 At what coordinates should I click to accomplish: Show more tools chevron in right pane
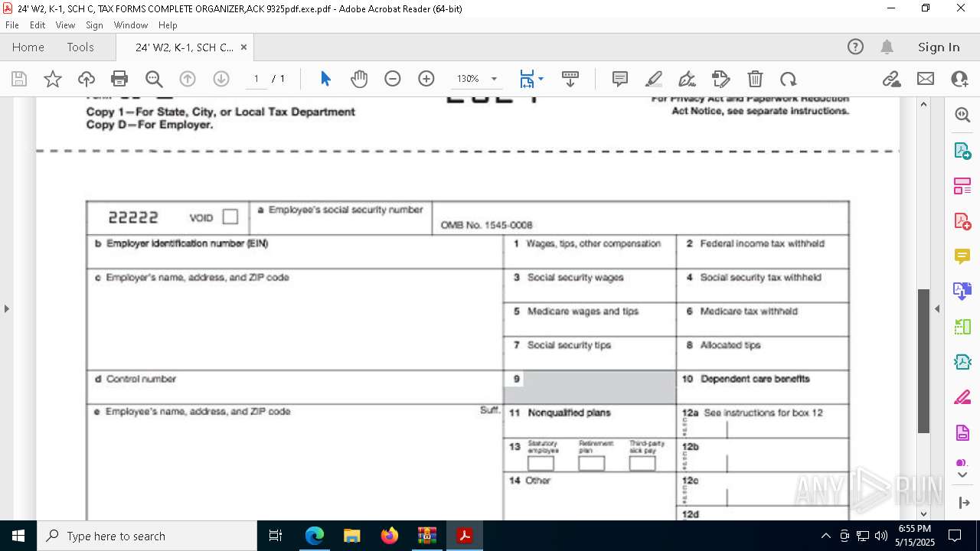coord(962,475)
